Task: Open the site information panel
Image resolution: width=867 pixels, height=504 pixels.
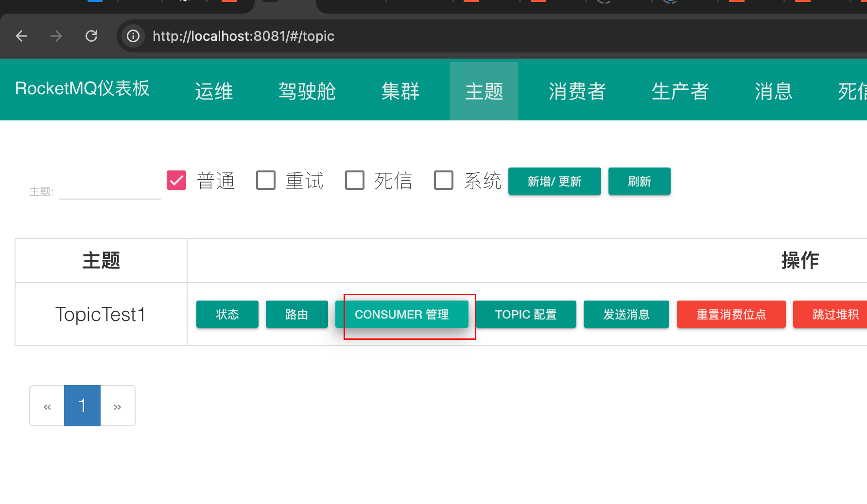Action: click(x=133, y=36)
